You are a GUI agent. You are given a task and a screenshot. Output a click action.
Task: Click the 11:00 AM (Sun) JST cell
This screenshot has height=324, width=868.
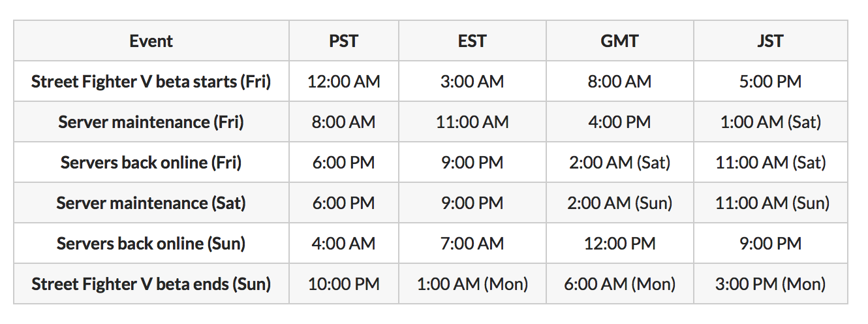771,203
